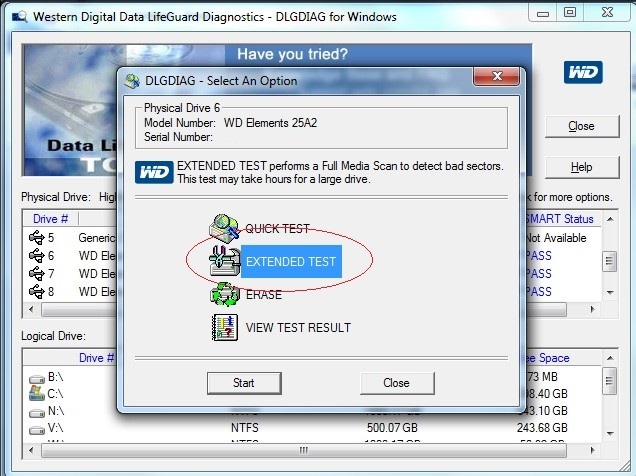Click left arrow of logical drive horizontal scrollbar
The image size is (636, 476).
pyautogui.click(x=31, y=450)
